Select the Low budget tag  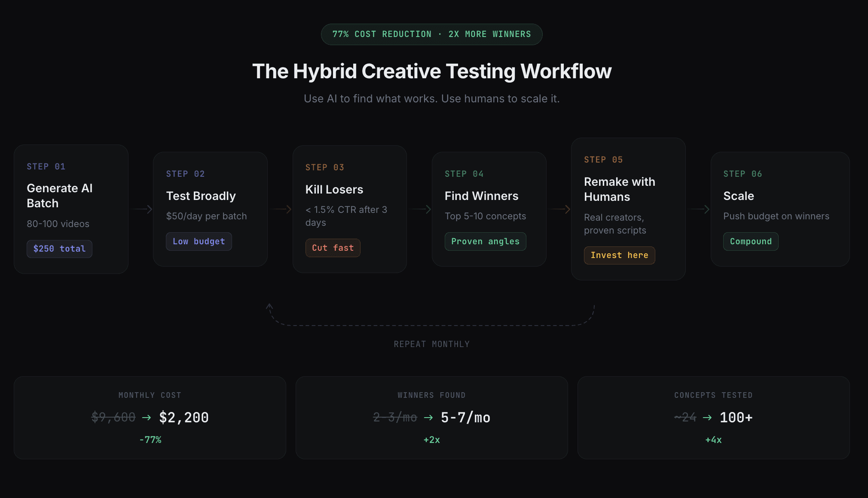tap(199, 241)
